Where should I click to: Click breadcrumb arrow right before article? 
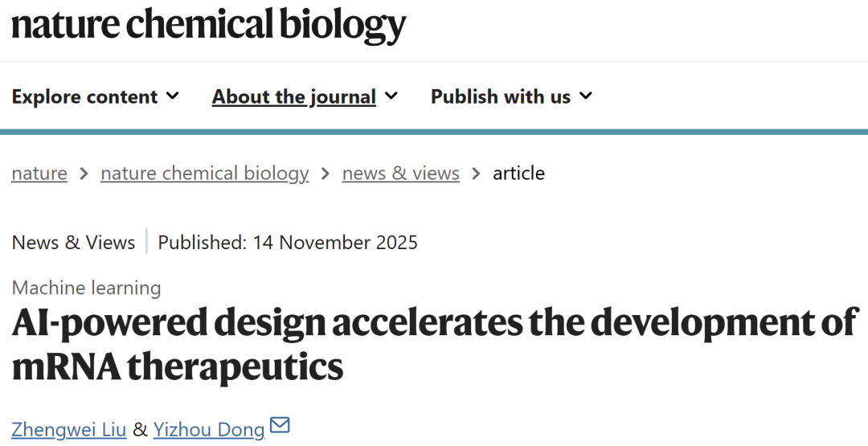(x=476, y=174)
